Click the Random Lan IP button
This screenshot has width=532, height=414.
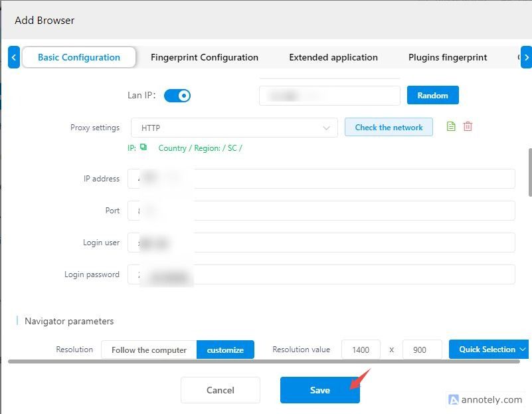coord(432,95)
